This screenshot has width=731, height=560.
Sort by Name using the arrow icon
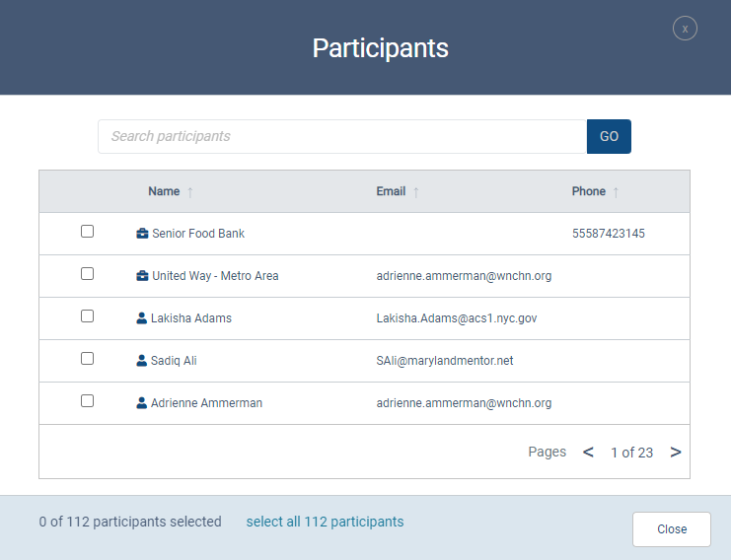[x=190, y=192]
